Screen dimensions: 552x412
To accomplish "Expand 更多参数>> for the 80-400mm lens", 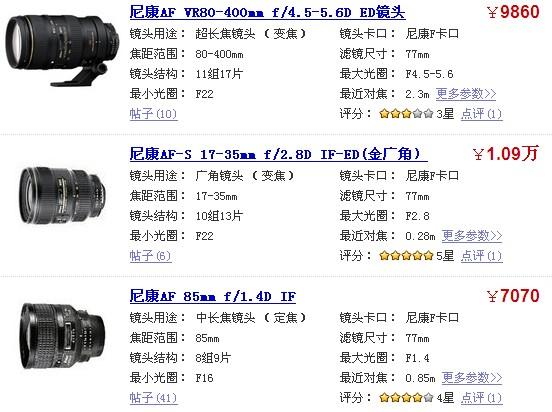I will pos(466,94).
